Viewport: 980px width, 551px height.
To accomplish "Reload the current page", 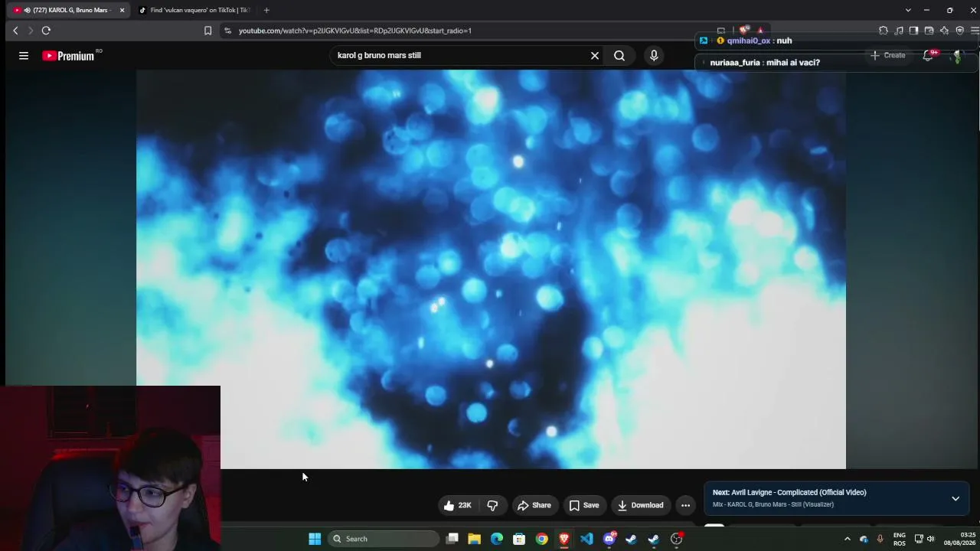I will click(x=46, y=31).
